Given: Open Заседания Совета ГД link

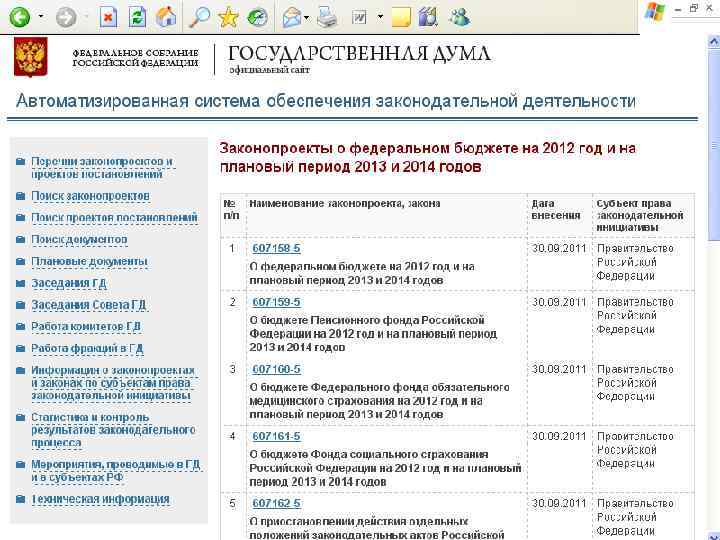Looking at the screenshot, I should click(89, 305).
